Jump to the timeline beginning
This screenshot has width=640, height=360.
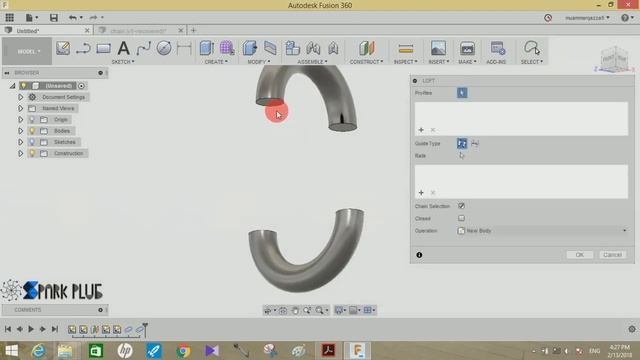[8, 329]
